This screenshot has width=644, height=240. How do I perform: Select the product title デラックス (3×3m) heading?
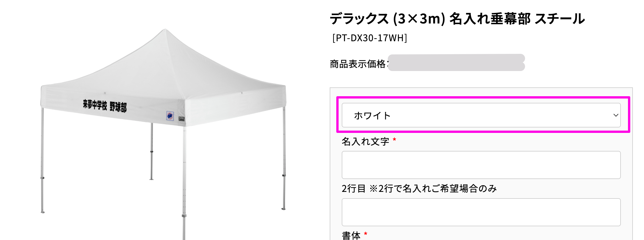[457, 19]
